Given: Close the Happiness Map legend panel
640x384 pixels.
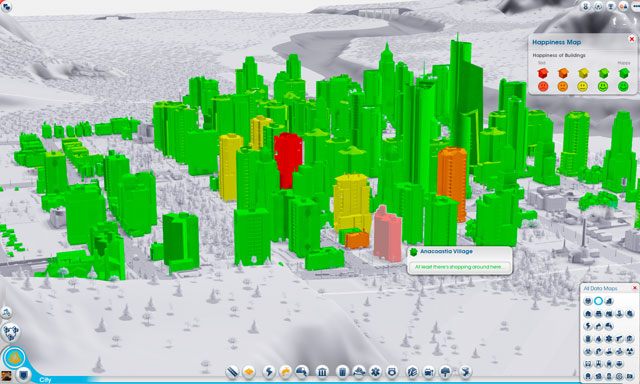Looking at the screenshot, I should tap(632, 39).
